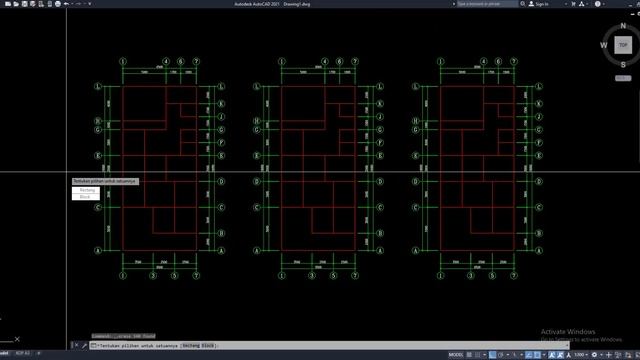The image size is (640, 360).
Task: Open a drawing file via Quick Access toolbar
Action: pyautogui.click(x=16, y=4)
